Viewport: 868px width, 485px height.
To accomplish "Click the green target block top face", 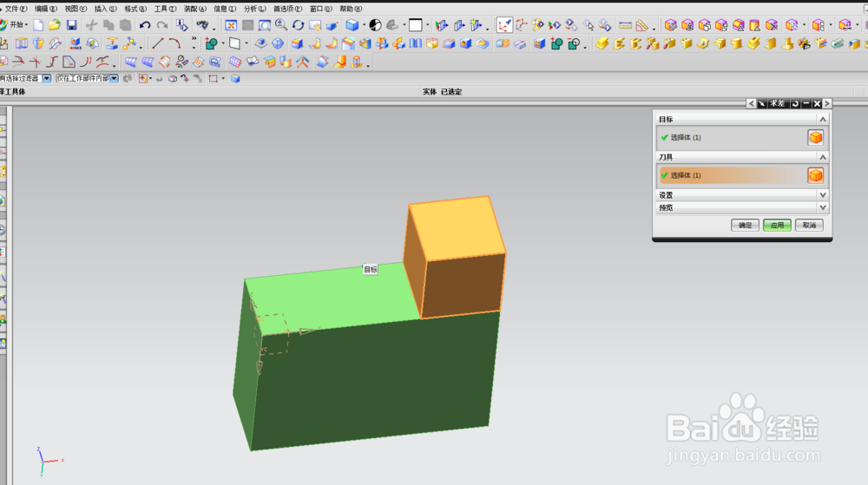I will tap(332, 298).
